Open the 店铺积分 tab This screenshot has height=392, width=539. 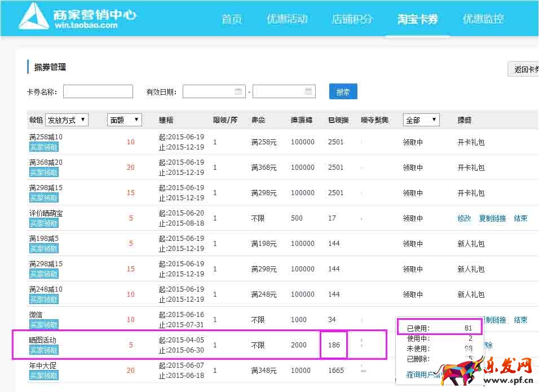pos(352,19)
